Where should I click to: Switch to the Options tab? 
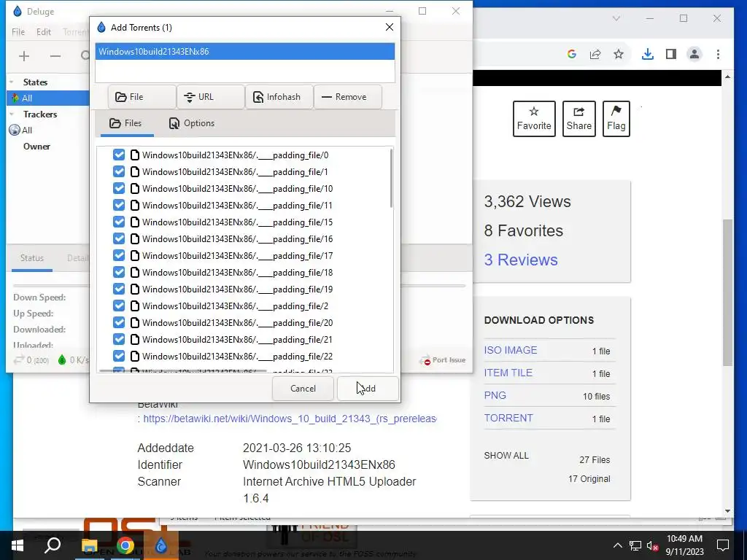click(192, 123)
